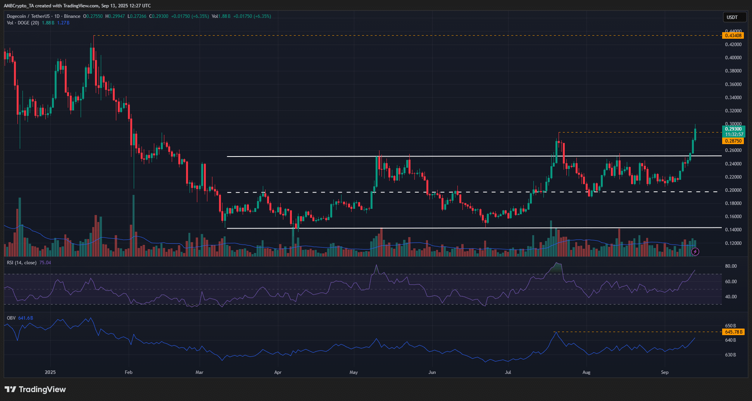
Task: Select the RSI (14, close) indicator label
Action: [22, 262]
